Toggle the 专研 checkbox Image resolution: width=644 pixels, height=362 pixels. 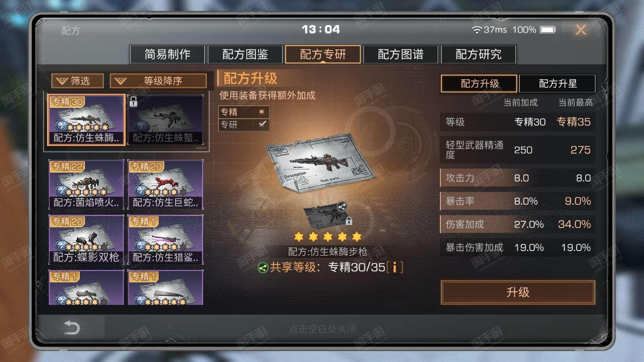tap(262, 124)
